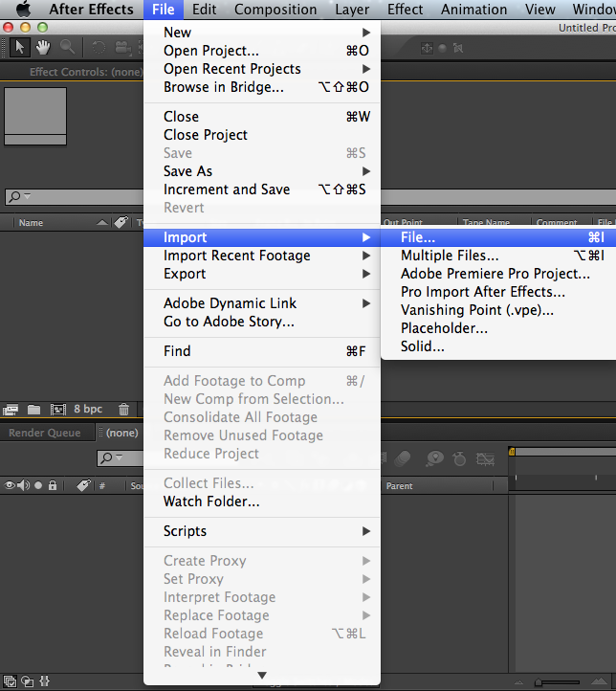The width and height of the screenshot is (616, 691).
Task: Expand the Save As submenu
Action: (x=262, y=171)
